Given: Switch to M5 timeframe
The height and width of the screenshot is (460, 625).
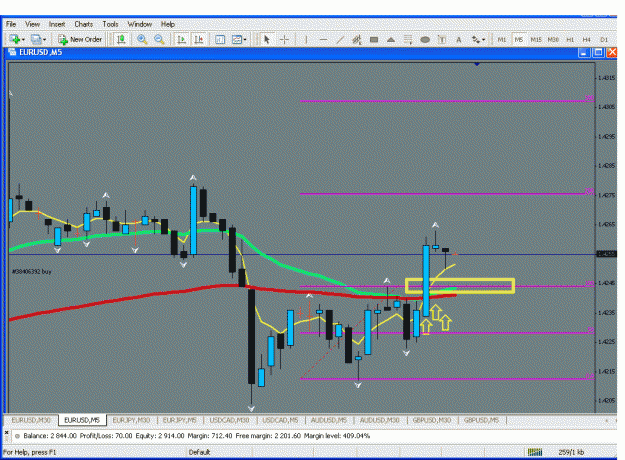Looking at the screenshot, I should pyautogui.click(x=519, y=39).
